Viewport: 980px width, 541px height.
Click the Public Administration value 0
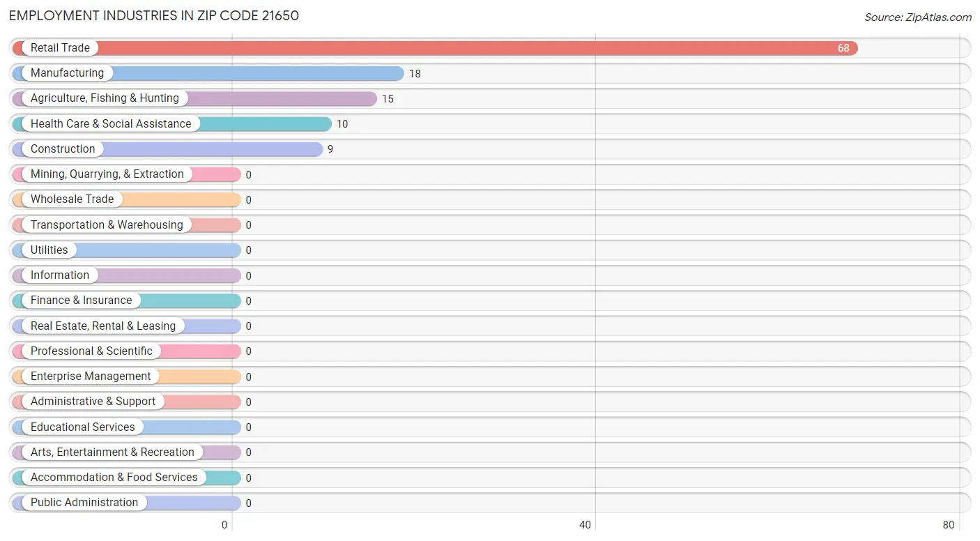coord(249,503)
